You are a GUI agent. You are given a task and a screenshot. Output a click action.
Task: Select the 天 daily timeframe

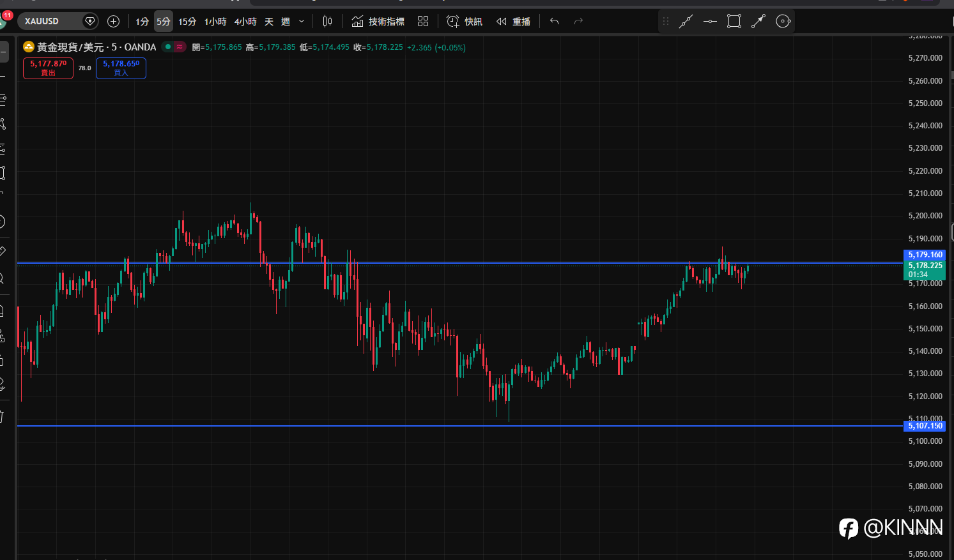[269, 22]
